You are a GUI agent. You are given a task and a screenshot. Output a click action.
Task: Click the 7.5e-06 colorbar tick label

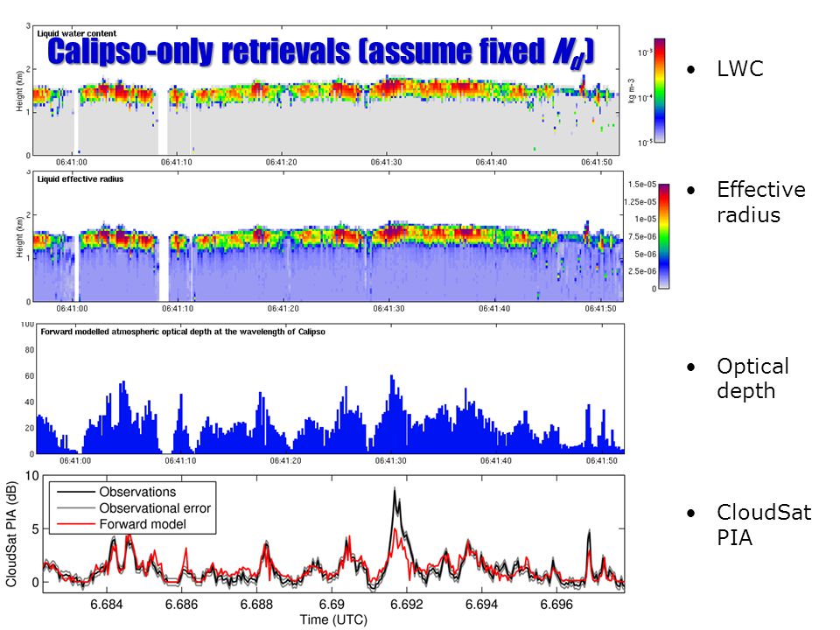coord(641,237)
